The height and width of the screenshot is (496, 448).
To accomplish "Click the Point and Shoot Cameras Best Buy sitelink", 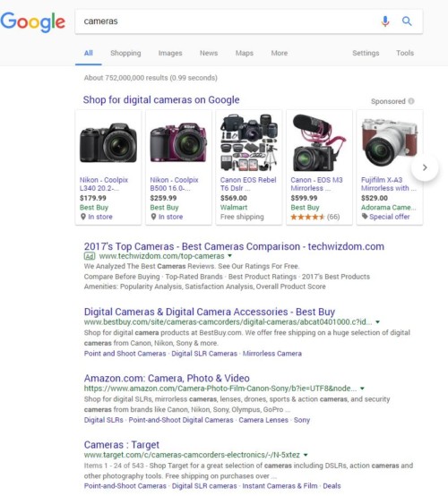I will 125,354.
